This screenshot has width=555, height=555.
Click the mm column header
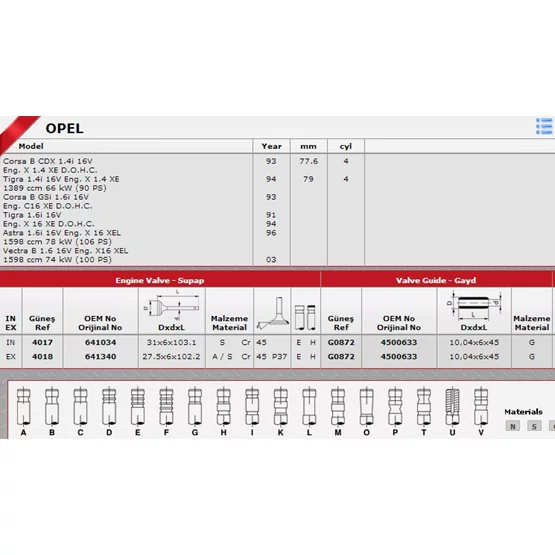(x=308, y=147)
